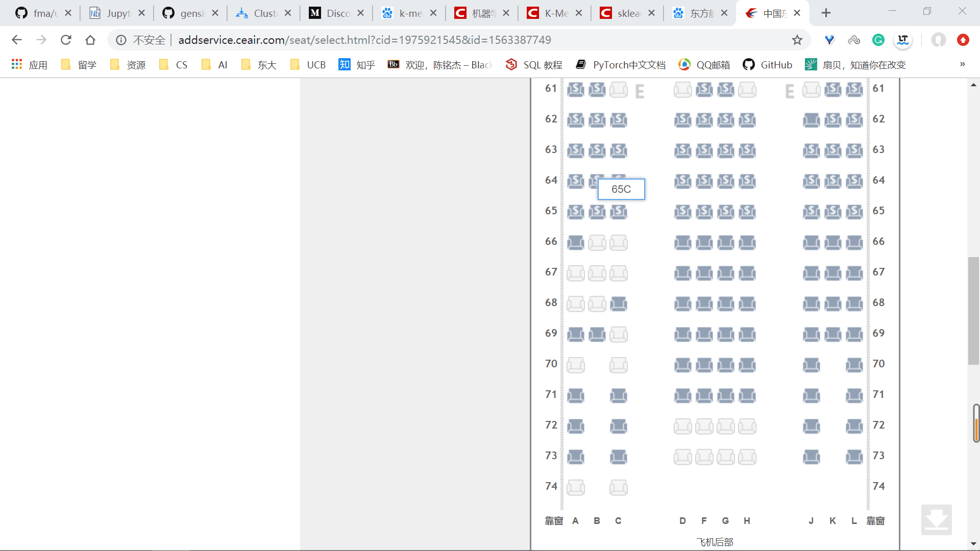Select available seat 73H
This screenshot has height=551, width=980.
pyautogui.click(x=747, y=457)
